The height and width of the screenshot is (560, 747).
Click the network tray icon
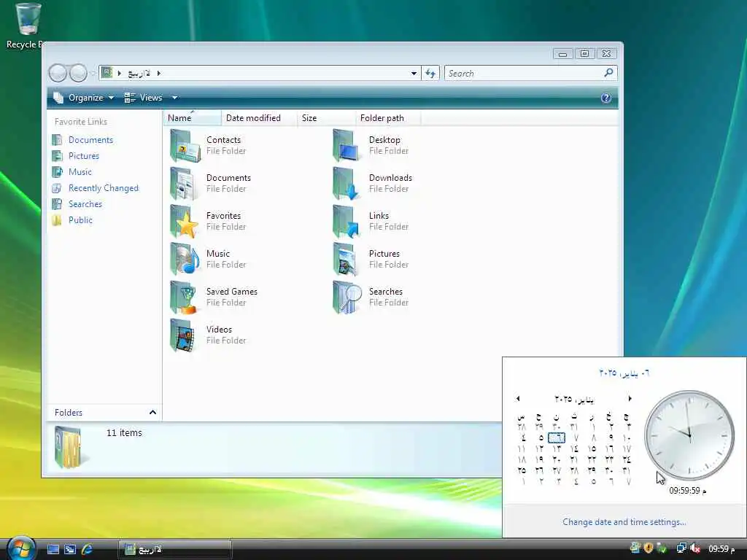pos(682,549)
